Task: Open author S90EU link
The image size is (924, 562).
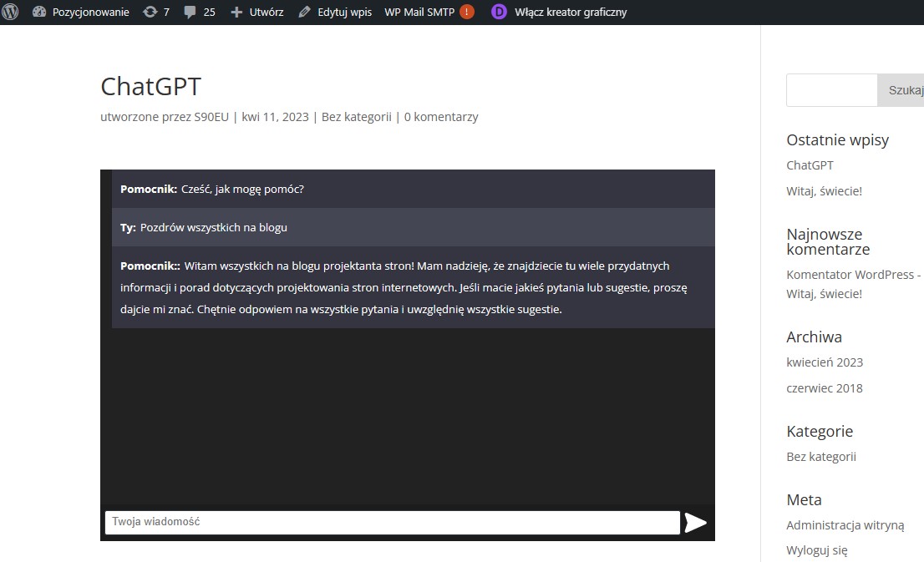Action: [211, 117]
